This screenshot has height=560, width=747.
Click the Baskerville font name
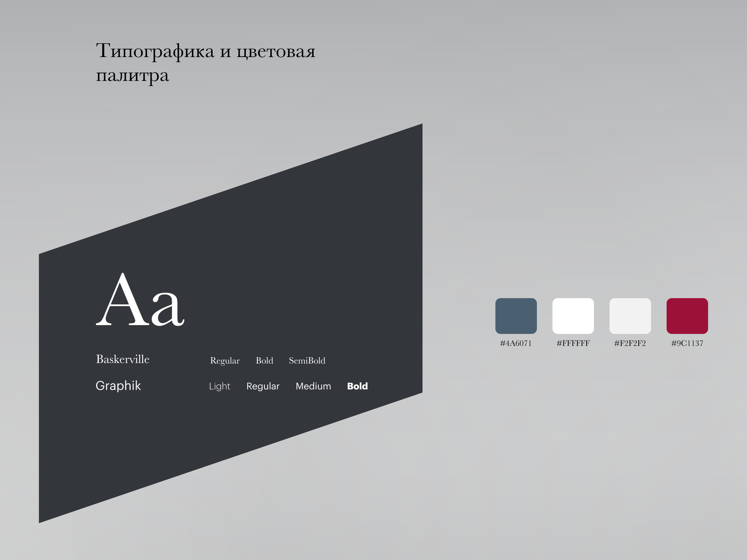[123, 359]
